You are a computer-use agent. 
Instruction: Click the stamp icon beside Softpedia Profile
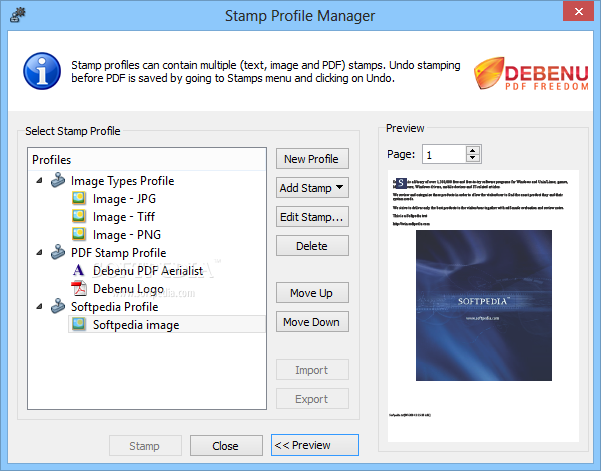58,306
